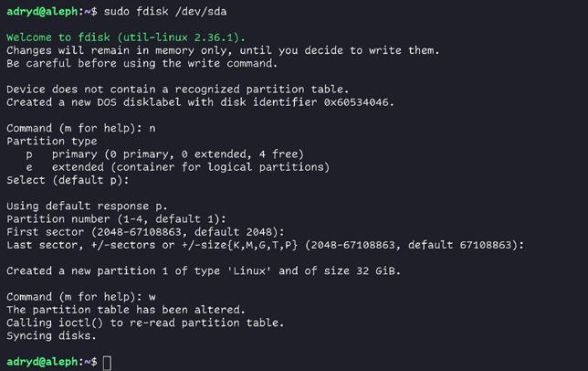Viewport: 588px width, 371px height.
Task: Click the 'First sector' prompt line
Action: point(145,232)
